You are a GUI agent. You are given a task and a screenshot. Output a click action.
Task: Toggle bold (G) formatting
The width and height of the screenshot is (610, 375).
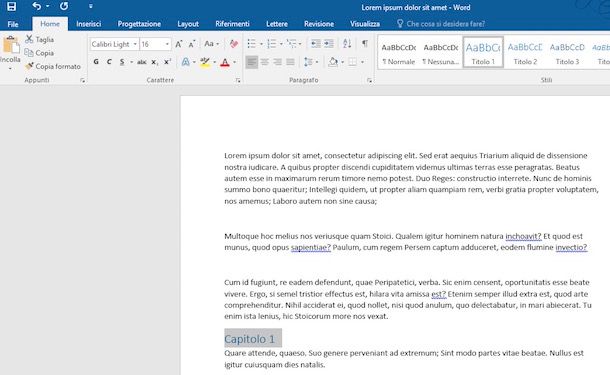pyautogui.click(x=96, y=62)
